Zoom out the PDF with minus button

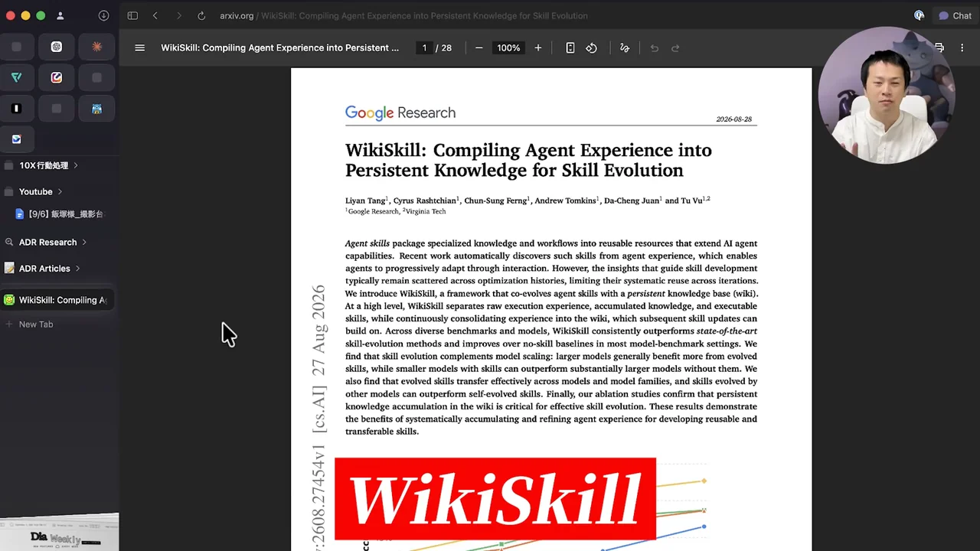479,47
